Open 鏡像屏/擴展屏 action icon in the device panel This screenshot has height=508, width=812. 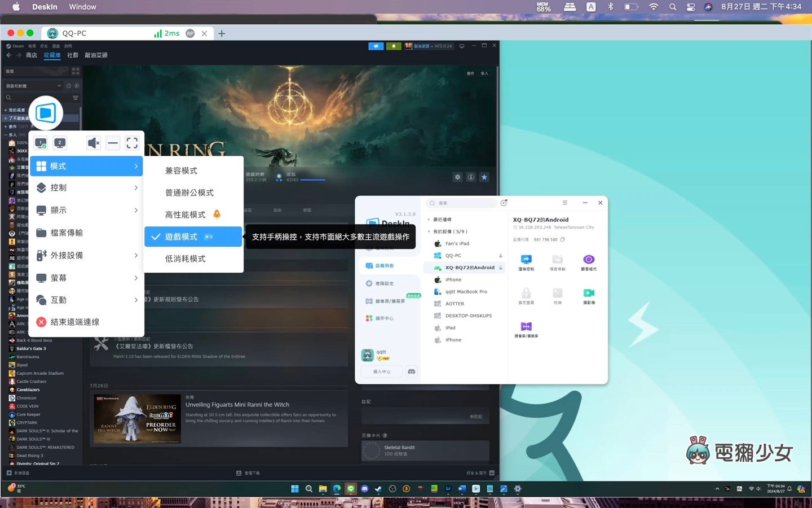tap(526, 330)
